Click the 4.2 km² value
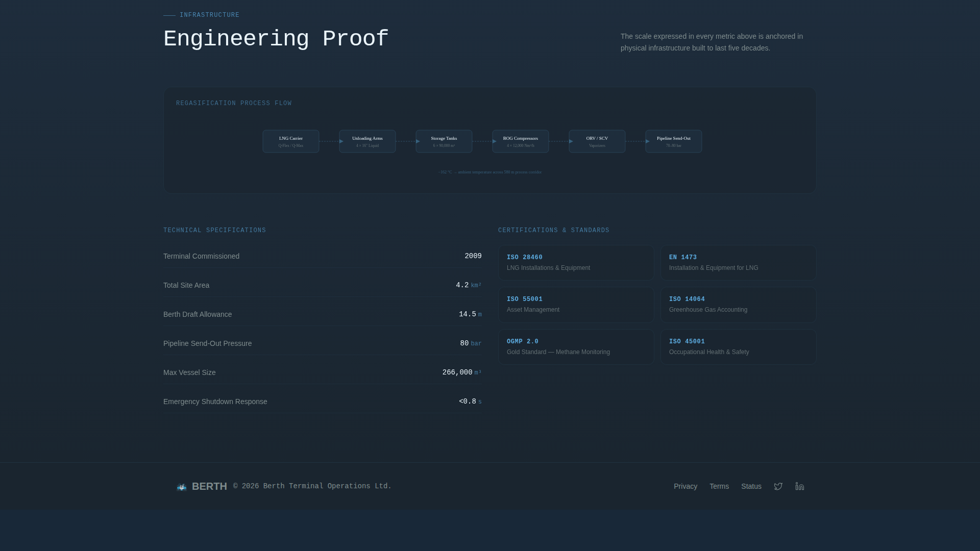 point(469,285)
